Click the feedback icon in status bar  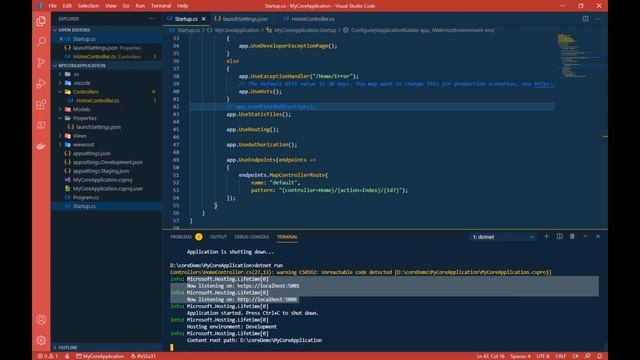[x=587, y=356]
